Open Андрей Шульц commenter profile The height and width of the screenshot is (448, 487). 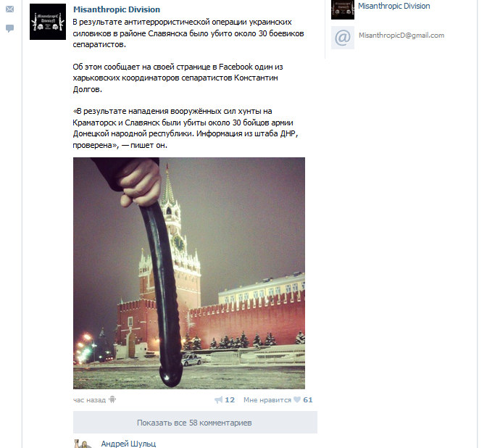pyautogui.click(x=128, y=444)
